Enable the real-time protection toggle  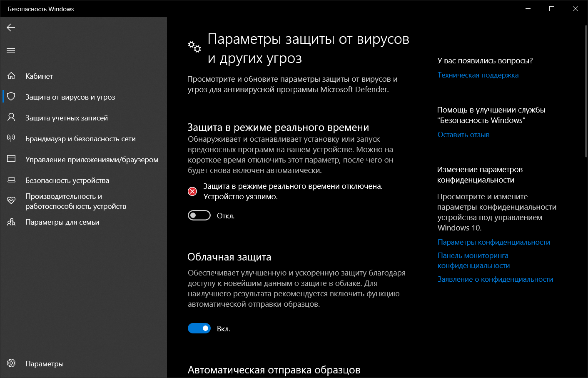click(199, 215)
